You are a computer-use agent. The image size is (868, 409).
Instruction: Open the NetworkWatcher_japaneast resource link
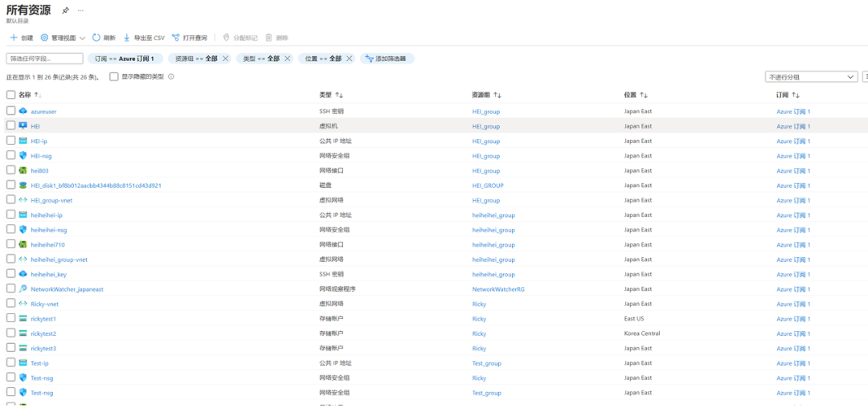click(67, 289)
